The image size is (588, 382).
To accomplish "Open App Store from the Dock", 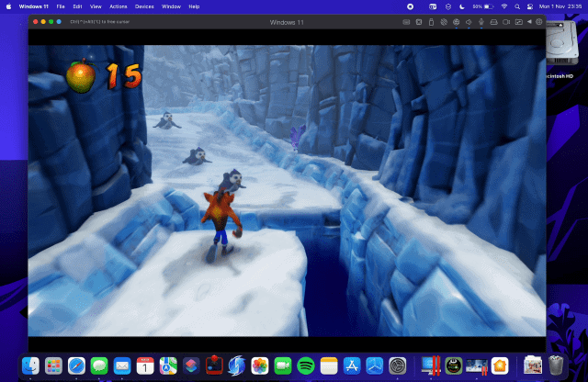I will click(352, 365).
